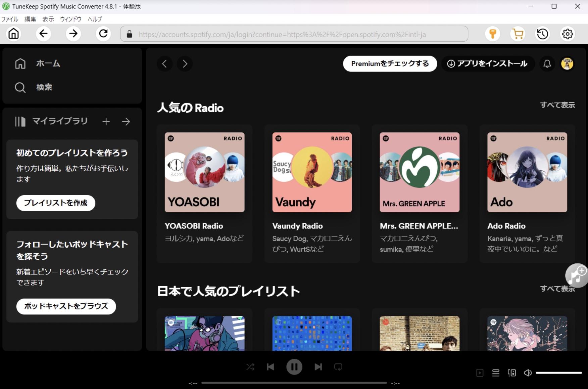Open the pink-haired anime girl playlist cover
The height and width of the screenshot is (389, 588).
[x=527, y=333]
